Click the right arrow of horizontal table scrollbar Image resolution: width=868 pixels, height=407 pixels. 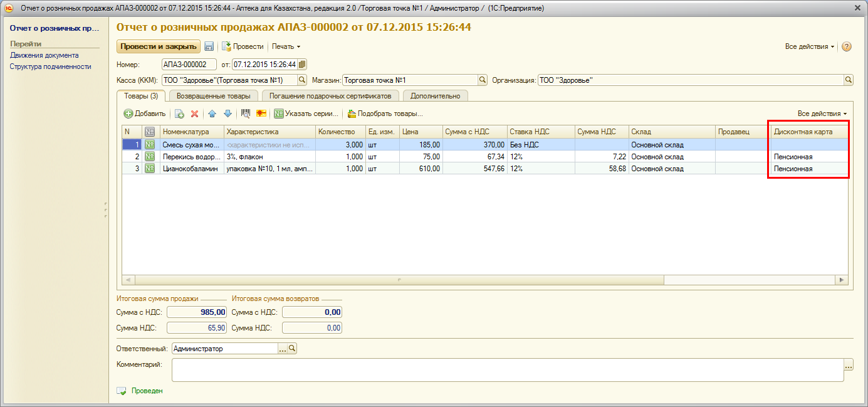coord(841,280)
